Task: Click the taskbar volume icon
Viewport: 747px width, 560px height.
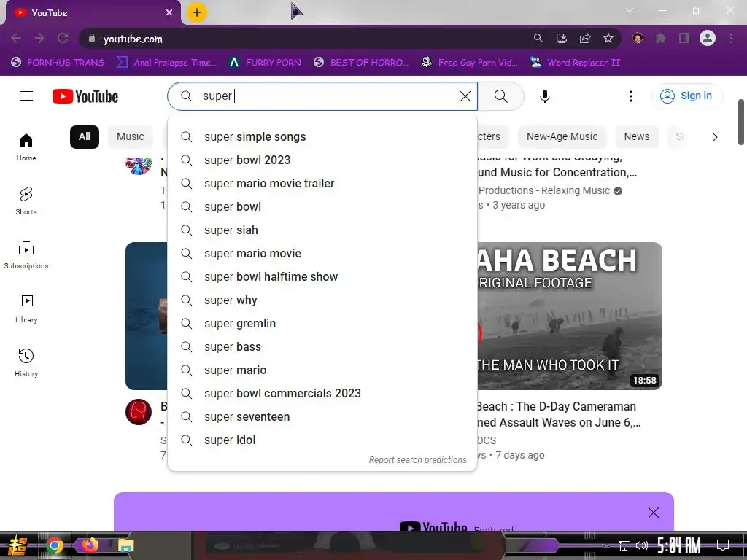Action: coord(642,545)
